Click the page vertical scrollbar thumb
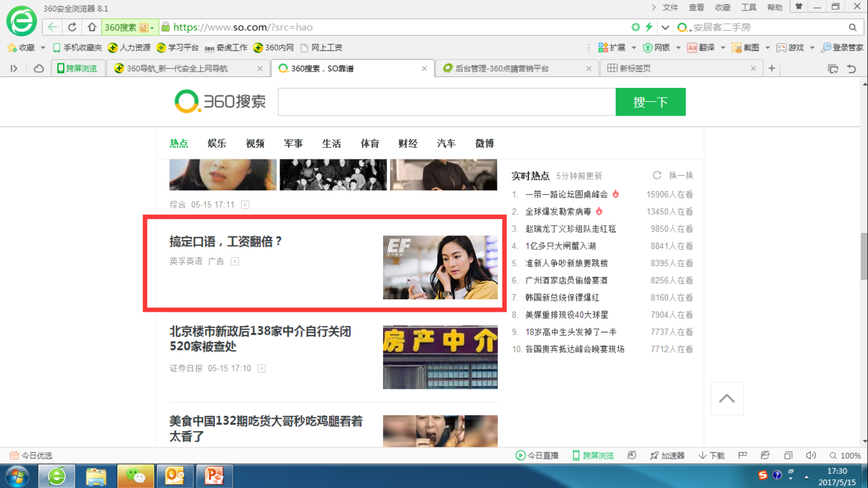 coord(864,256)
